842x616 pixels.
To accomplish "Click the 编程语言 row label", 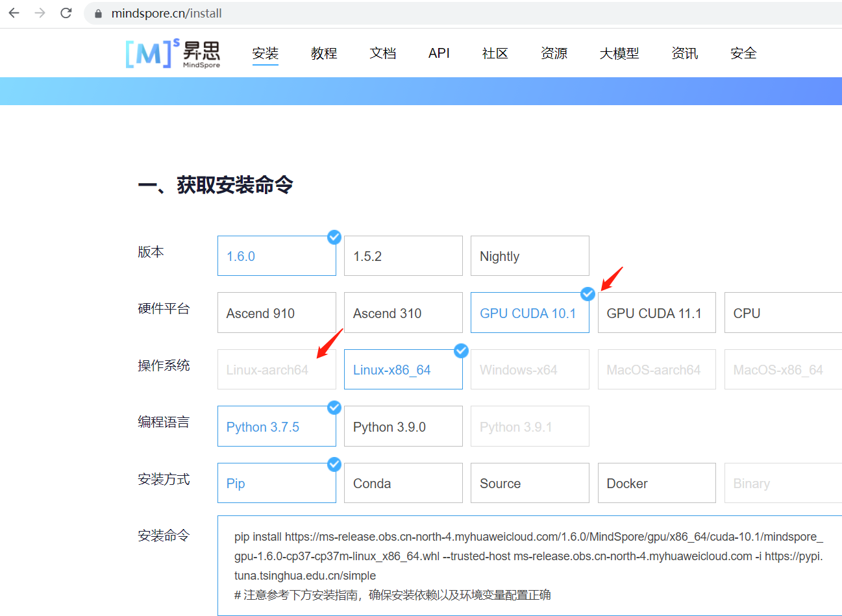I will point(164,422).
